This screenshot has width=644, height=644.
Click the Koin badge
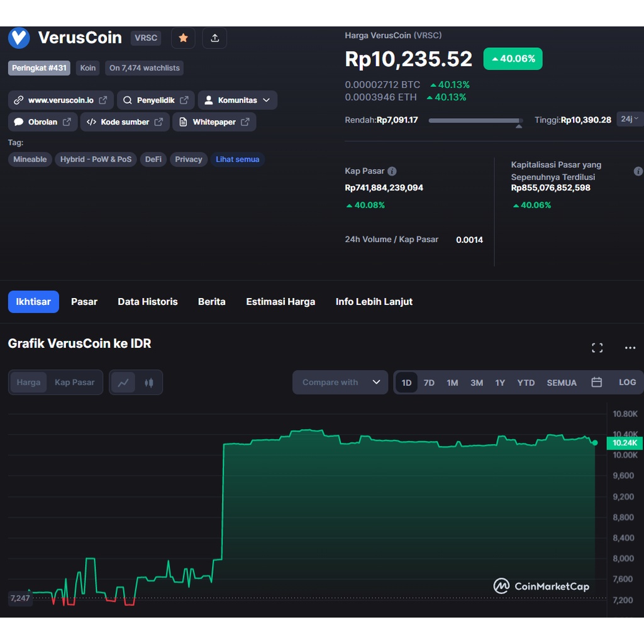[x=88, y=68]
